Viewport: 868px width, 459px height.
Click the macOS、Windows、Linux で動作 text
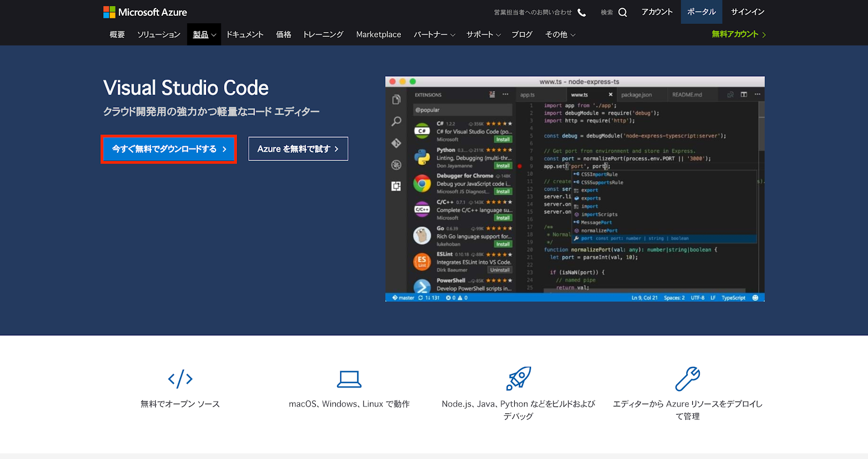click(349, 404)
